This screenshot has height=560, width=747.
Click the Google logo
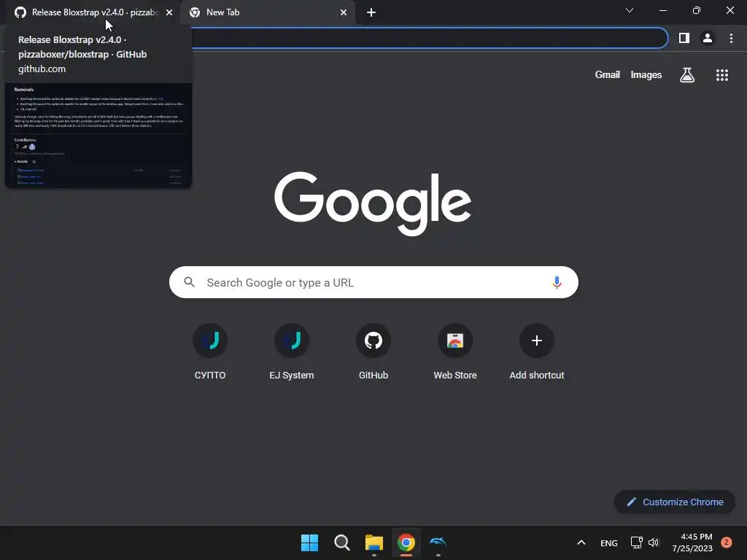373,204
